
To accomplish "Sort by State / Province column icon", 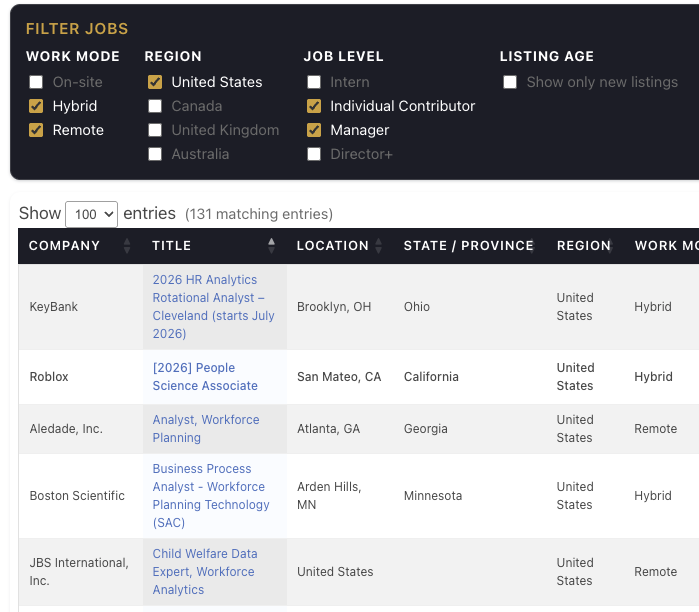I will pyautogui.click(x=532, y=246).
